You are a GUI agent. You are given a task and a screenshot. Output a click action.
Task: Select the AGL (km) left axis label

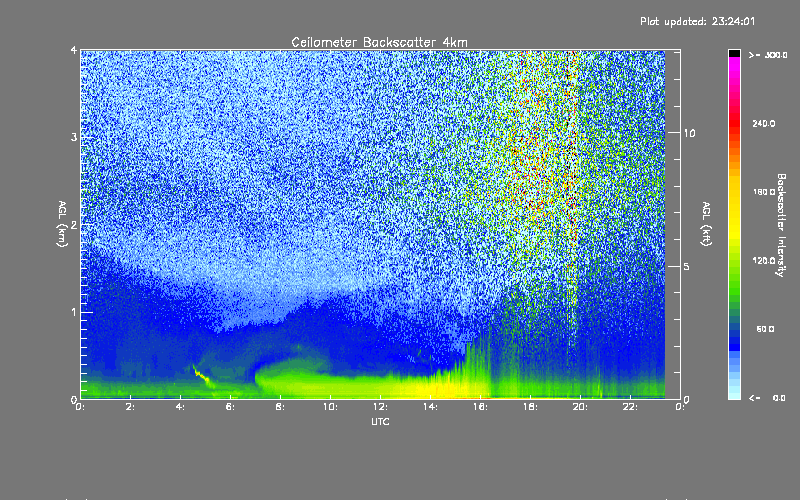click(x=62, y=223)
